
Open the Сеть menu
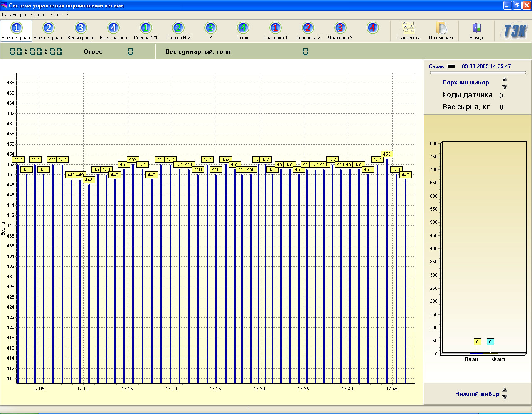click(56, 15)
